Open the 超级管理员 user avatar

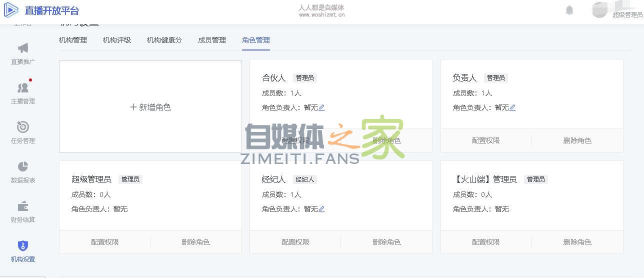coord(599,10)
